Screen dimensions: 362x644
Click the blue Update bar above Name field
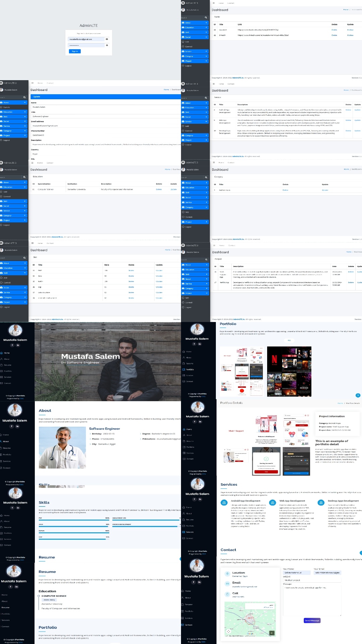click(106, 97)
